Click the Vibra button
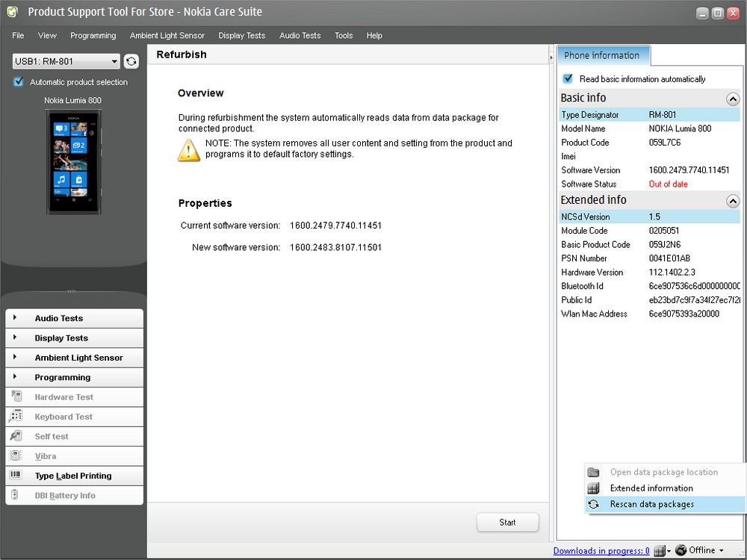 [74, 456]
